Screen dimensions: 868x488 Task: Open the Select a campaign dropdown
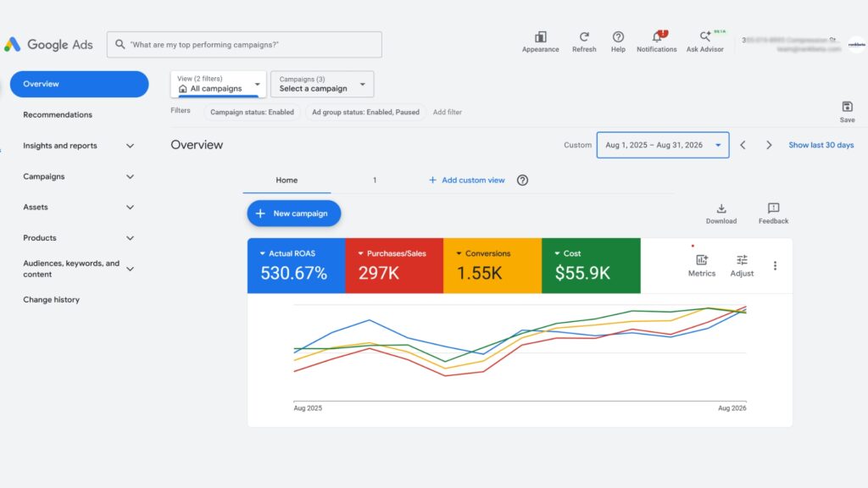coord(322,84)
